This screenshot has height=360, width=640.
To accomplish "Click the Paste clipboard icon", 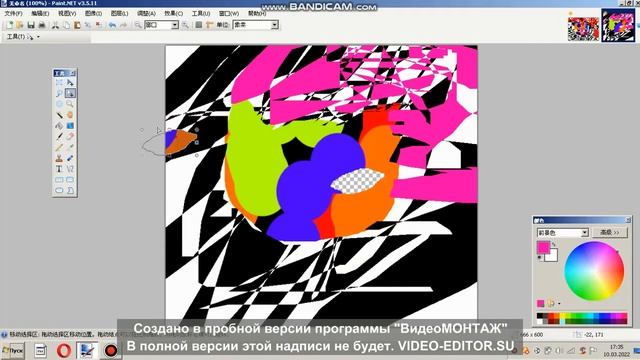I will coord(77,25).
